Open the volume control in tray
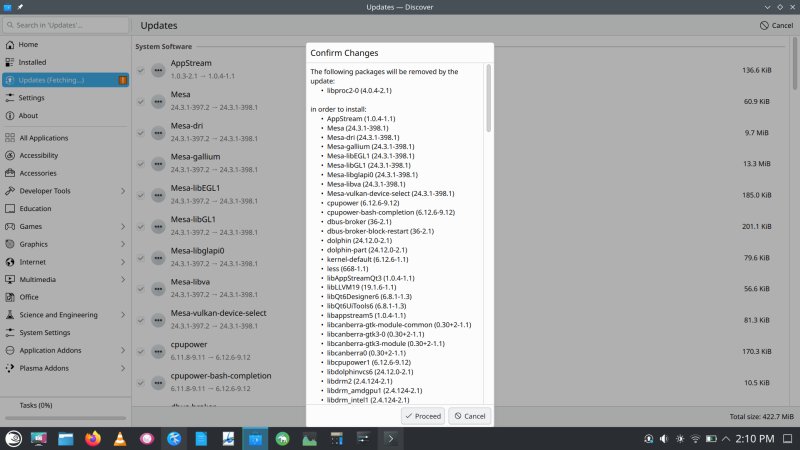Image resolution: width=800 pixels, height=450 pixels. coord(664,439)
